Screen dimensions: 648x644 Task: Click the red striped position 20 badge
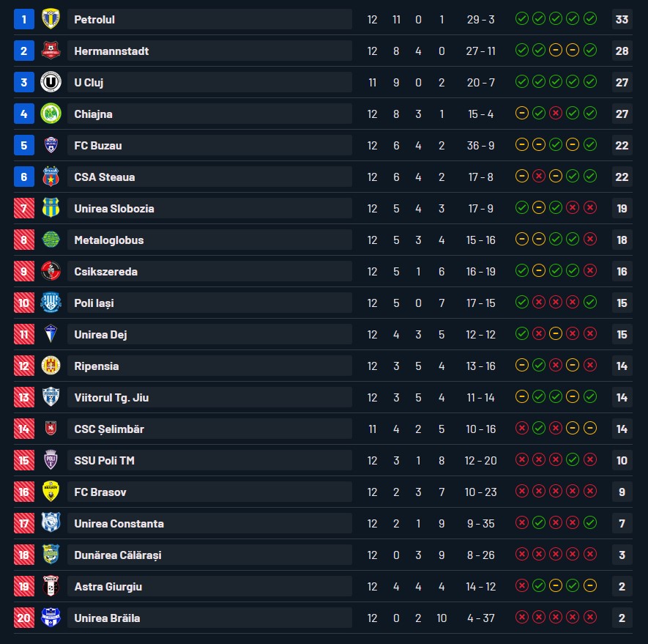(23, 618)
